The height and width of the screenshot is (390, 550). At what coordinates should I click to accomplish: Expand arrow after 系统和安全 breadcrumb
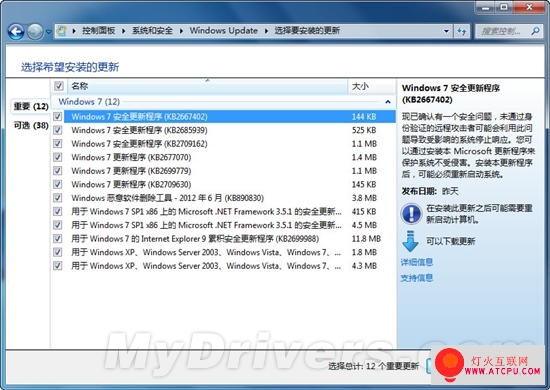tap(181, 31)
